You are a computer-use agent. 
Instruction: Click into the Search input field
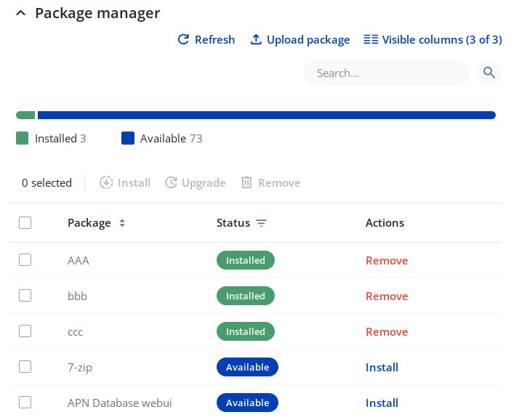tap(386, 73)
